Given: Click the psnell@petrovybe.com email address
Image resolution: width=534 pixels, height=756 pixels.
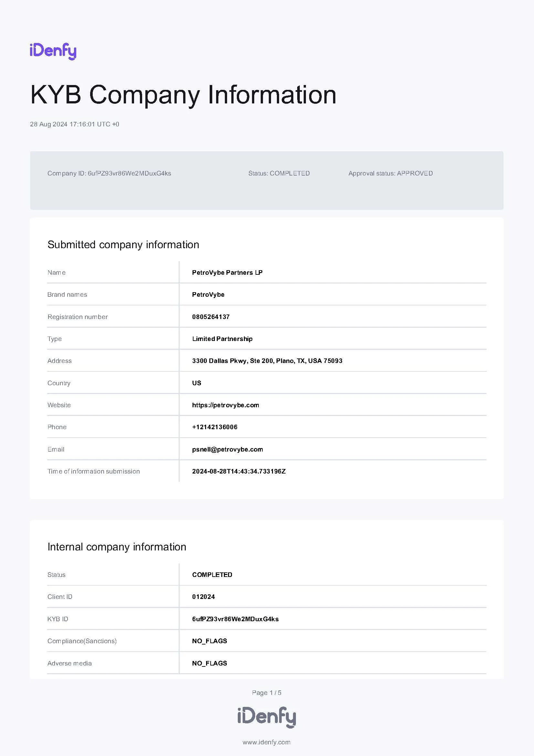Looking at the screenshot, I should (x=227, y=449).
